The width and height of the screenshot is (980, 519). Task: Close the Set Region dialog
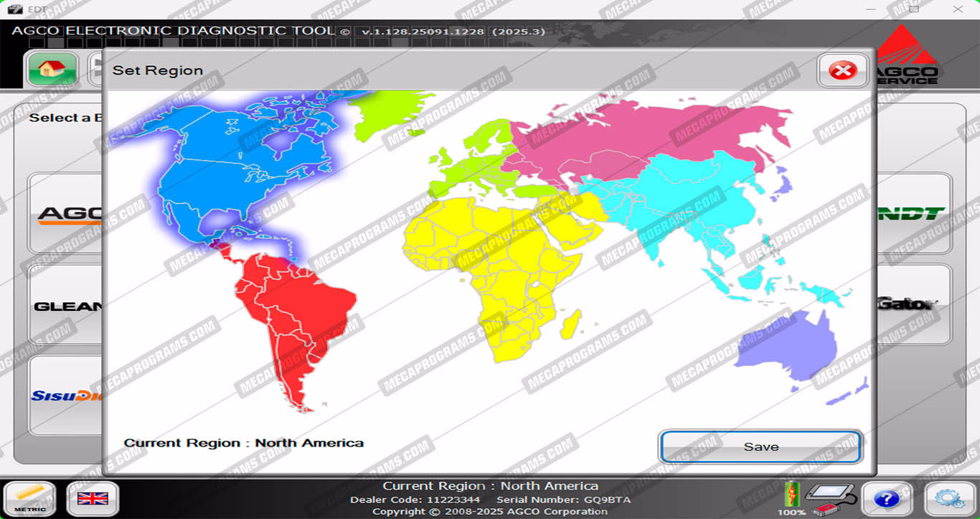coord(842,70)
